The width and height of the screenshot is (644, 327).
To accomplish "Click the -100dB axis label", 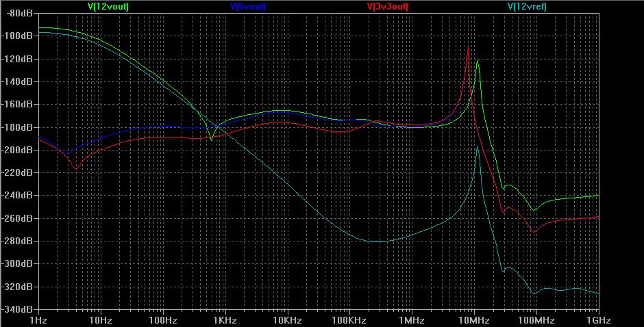I will point(17,36).
